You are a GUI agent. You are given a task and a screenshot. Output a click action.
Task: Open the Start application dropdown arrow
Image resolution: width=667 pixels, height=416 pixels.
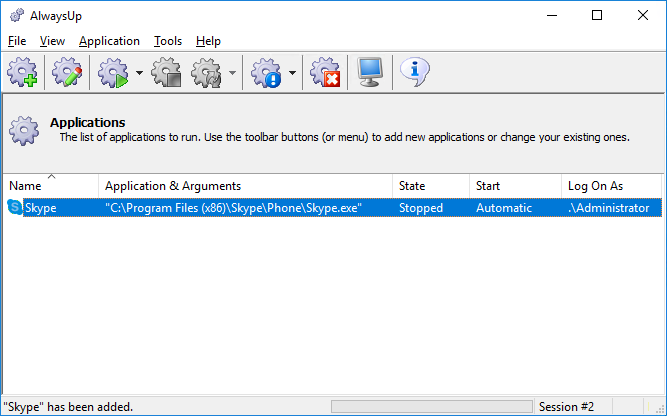[139, 73]
